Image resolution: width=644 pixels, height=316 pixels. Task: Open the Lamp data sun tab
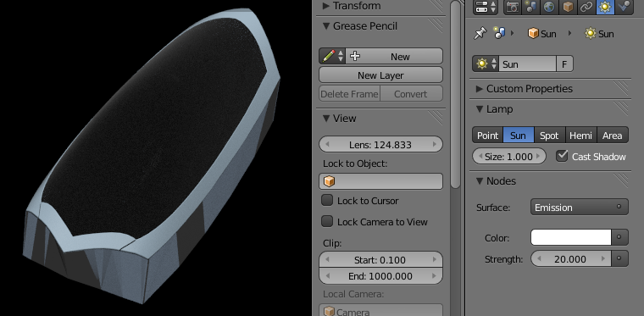605,7
